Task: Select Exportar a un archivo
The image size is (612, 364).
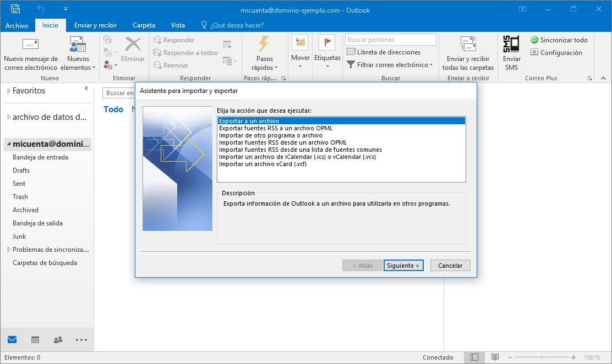Action: 342,121
